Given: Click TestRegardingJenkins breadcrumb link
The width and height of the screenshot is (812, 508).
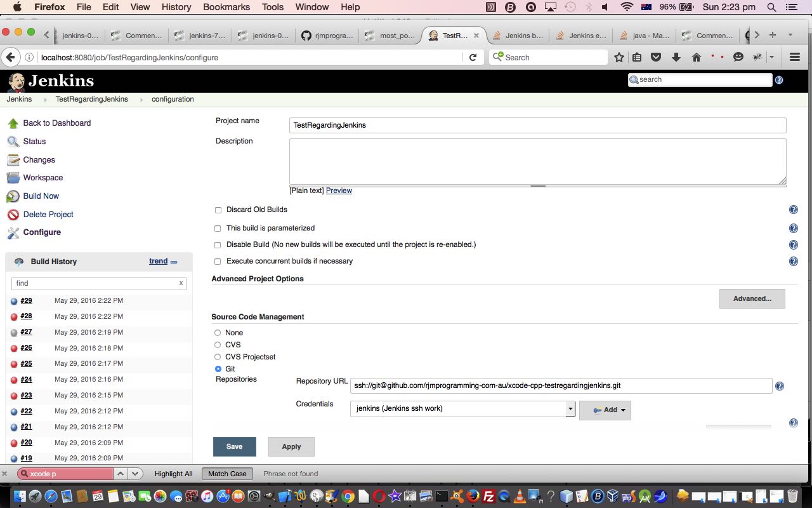Looking at the screenshot, I should [x=92, y=99].
